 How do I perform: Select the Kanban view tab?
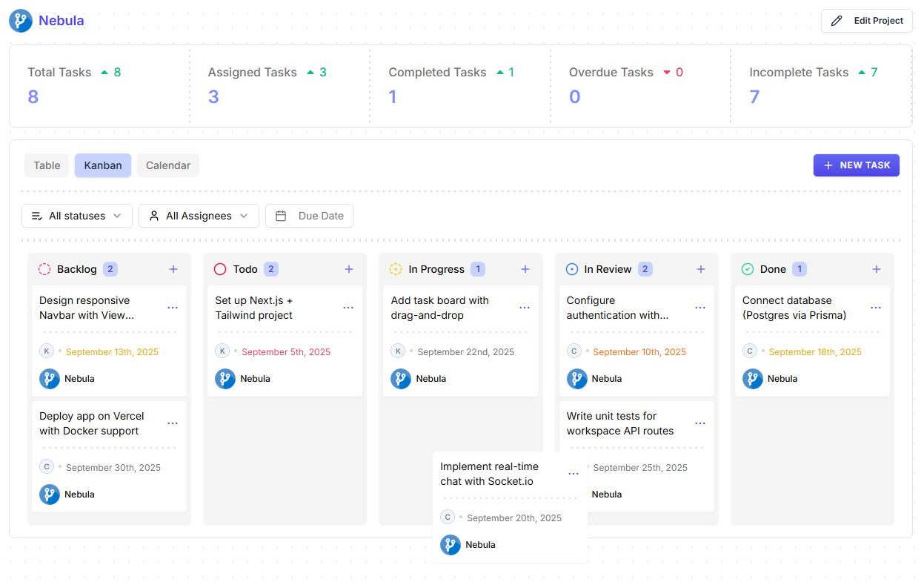[103, 165]
